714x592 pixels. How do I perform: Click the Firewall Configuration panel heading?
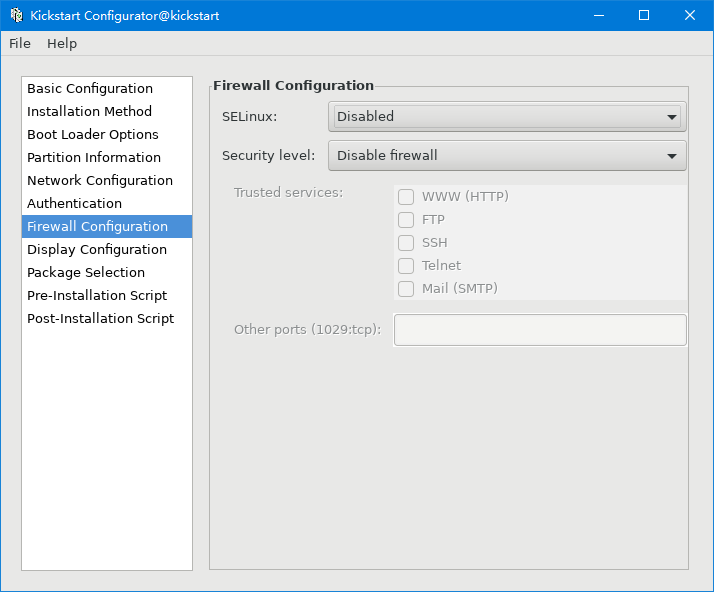click(293, 86)
